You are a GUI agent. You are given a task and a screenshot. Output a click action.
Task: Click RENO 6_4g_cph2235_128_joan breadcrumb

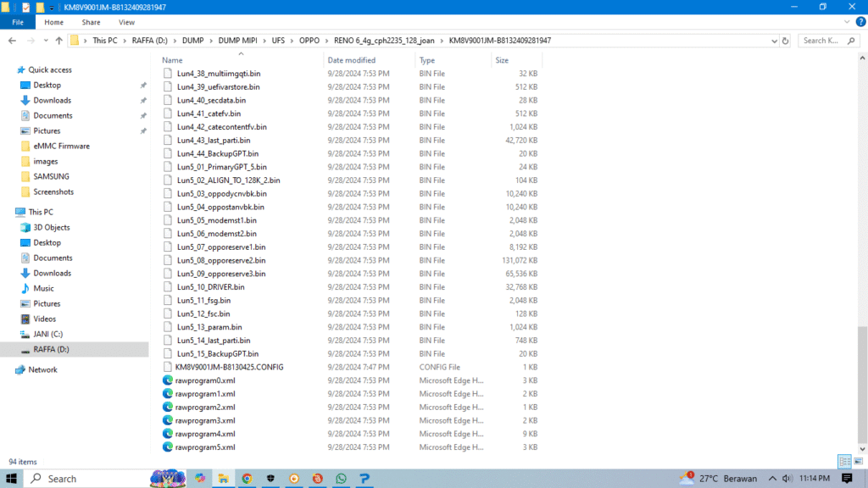(x=384, y=41)
